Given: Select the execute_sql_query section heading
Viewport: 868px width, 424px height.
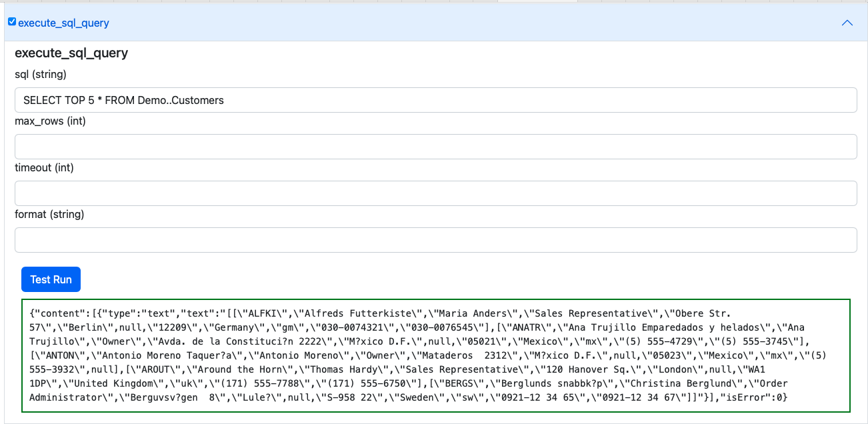Looking at the screenshot, I should 71,53.
